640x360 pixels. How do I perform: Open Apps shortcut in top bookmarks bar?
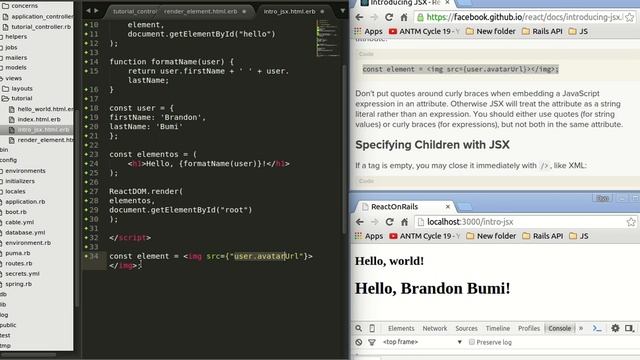point(368,31)
